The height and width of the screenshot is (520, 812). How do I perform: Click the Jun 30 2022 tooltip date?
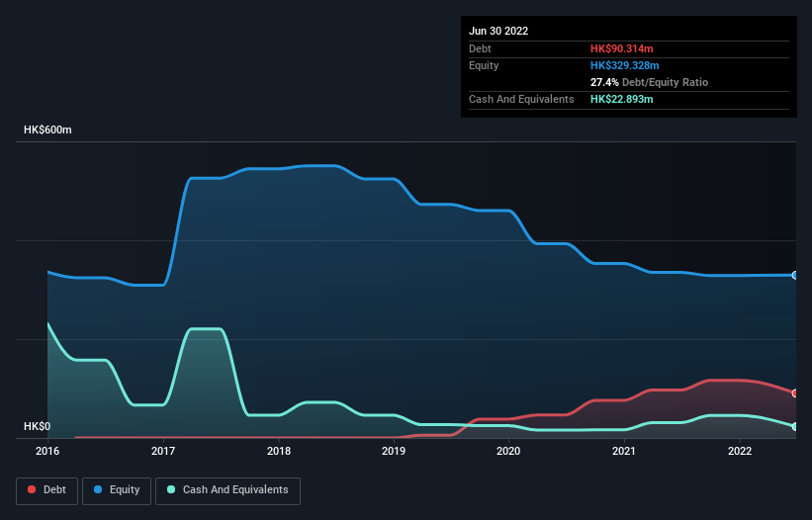[498, 31]
